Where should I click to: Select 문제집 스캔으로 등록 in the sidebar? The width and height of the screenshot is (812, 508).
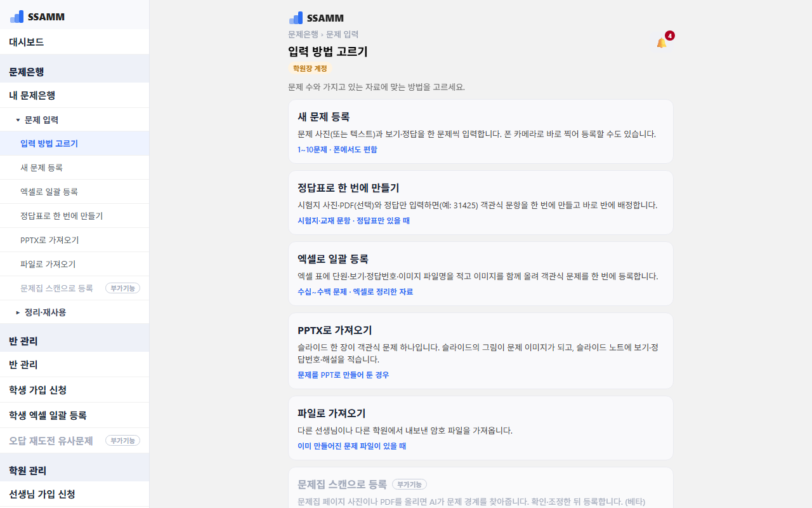(75, 288)
